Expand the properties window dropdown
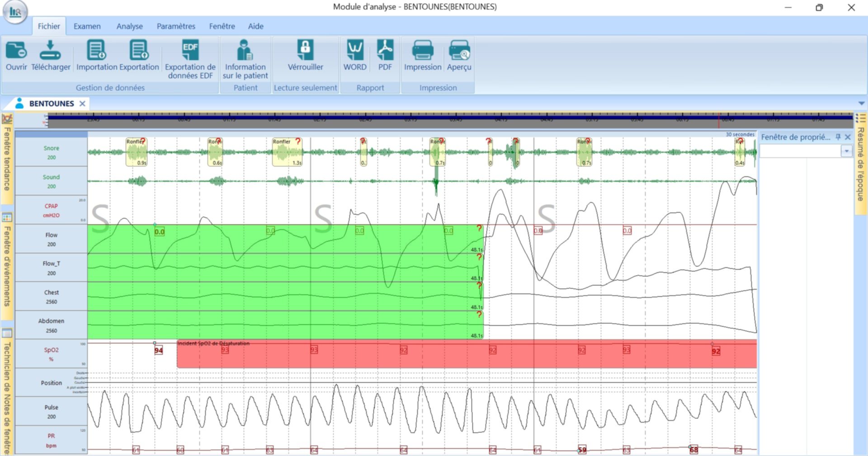This screenshot has height=456, width=868. (x=846, y=152)
